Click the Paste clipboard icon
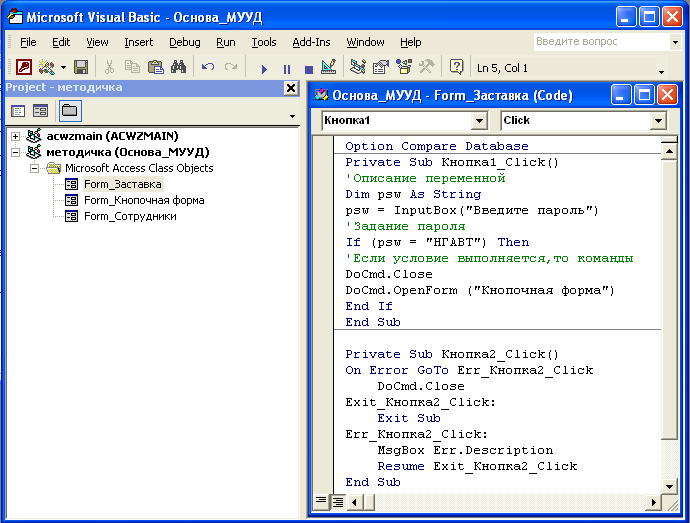The width and height of the screenshot is (690, 523). (x=155, y=67)
